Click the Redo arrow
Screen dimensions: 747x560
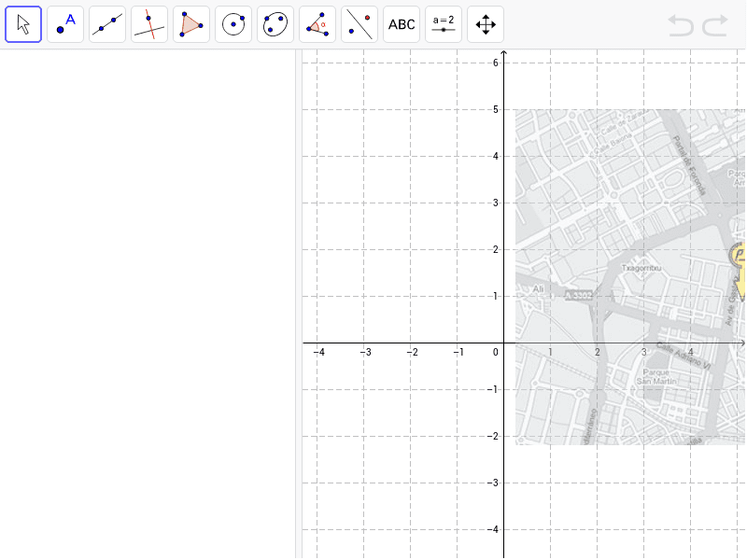[715, 25]
